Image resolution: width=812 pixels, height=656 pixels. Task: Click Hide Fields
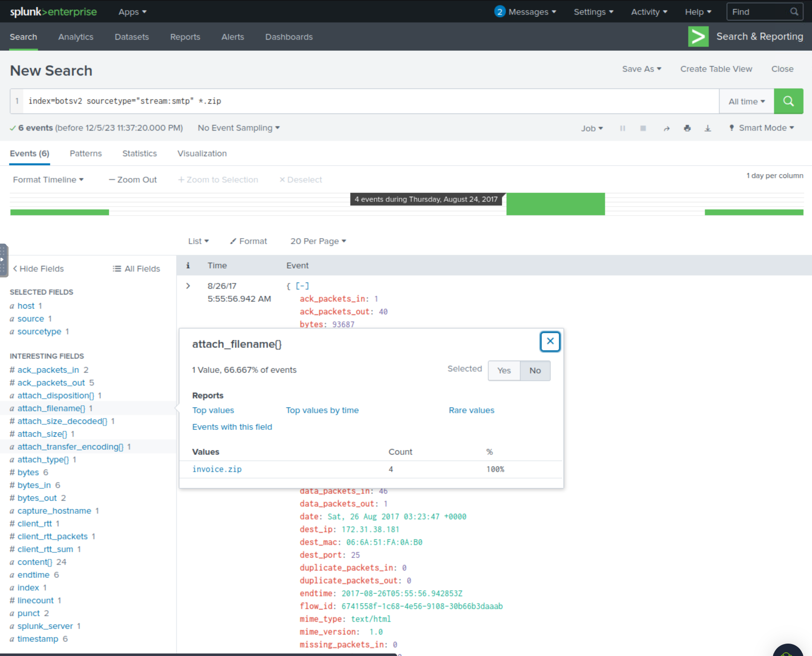[38, 268]
